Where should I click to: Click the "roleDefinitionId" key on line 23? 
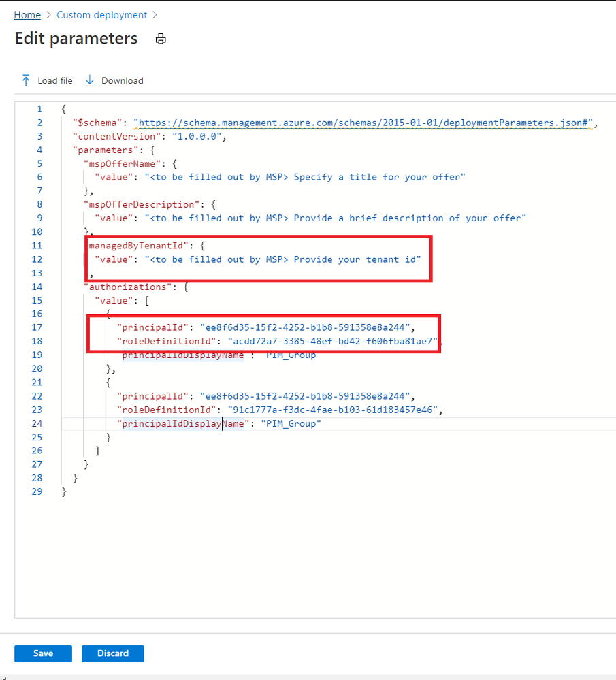pos(166,410)
